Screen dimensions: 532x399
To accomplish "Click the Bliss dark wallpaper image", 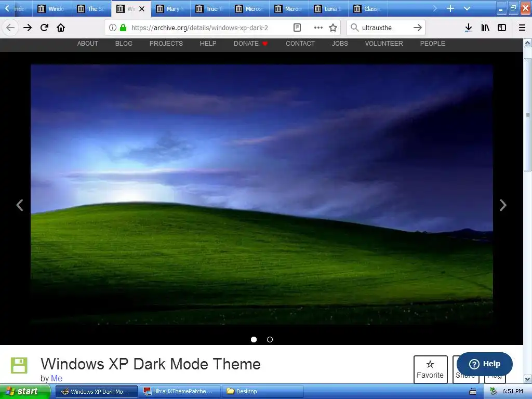I will click(262, 194).
